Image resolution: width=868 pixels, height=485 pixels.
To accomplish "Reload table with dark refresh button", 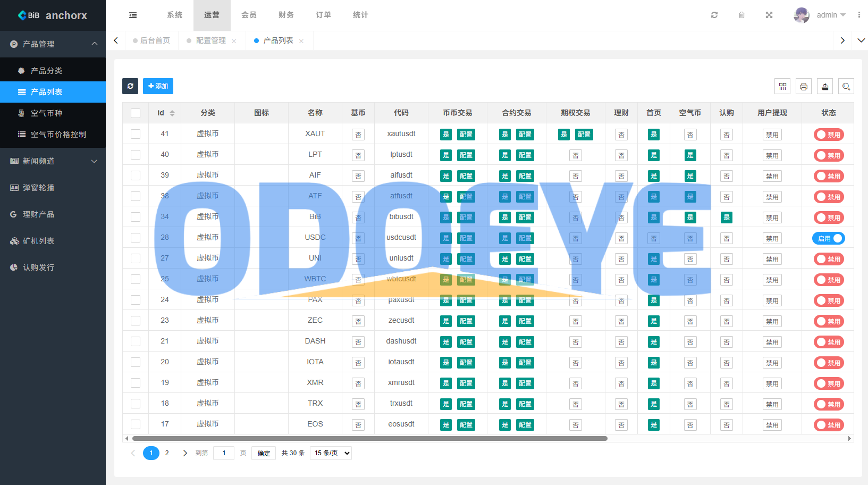I will (130, 86).
